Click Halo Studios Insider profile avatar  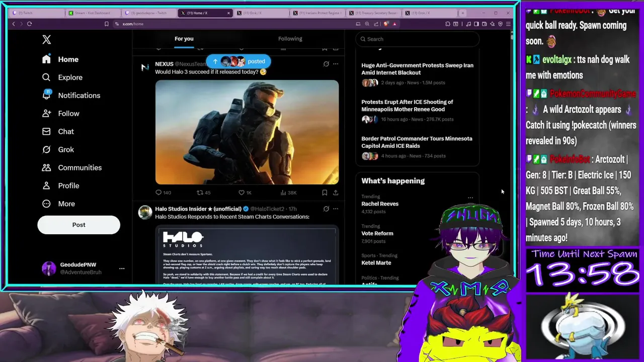[x=145, y=212]
